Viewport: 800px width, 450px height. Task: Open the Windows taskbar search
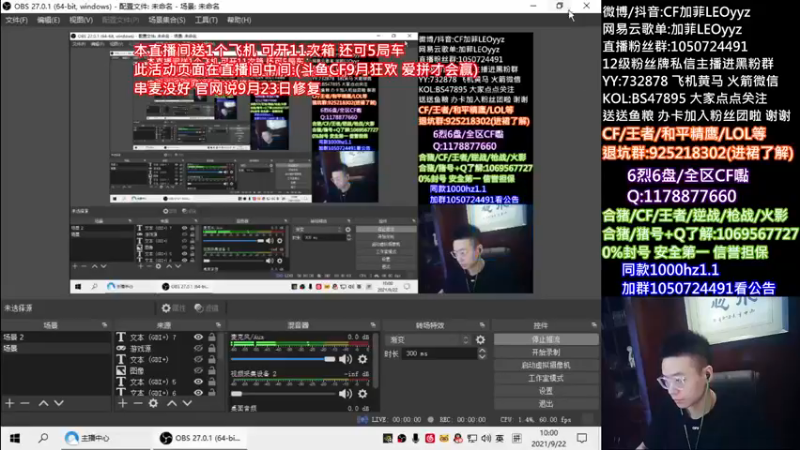(43, 438)
